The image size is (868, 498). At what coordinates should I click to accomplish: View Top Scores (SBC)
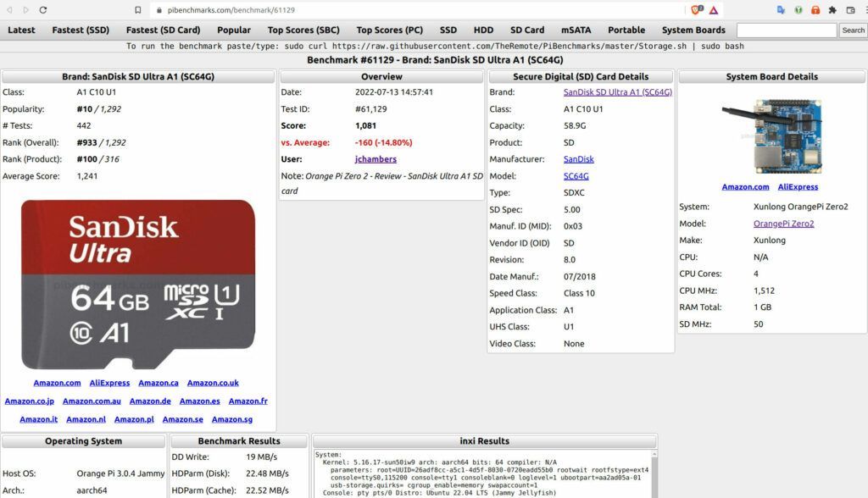point(304,30)
